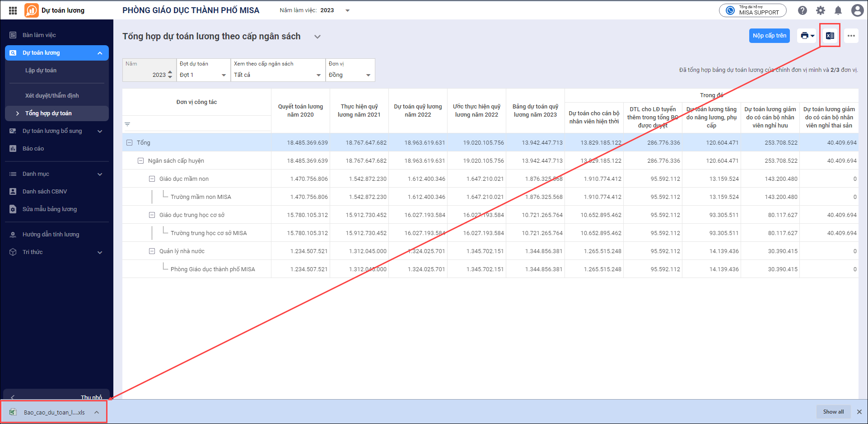Image resolution: width=868 pixels, height=424 pixels.
Task: Click the Tổng cell 13.942.447.713
Action: click(x=536, y=143)
